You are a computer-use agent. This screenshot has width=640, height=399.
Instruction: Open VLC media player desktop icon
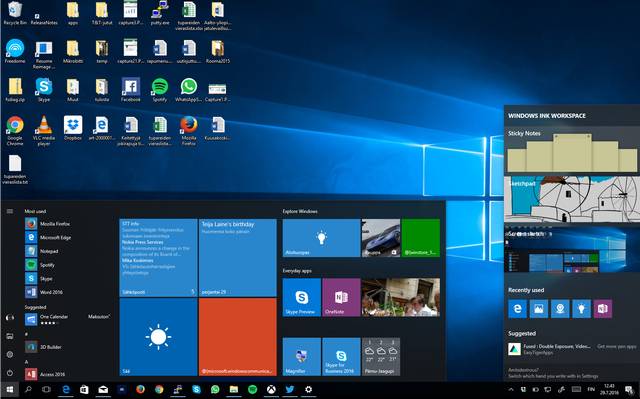(x=44, y=131)
